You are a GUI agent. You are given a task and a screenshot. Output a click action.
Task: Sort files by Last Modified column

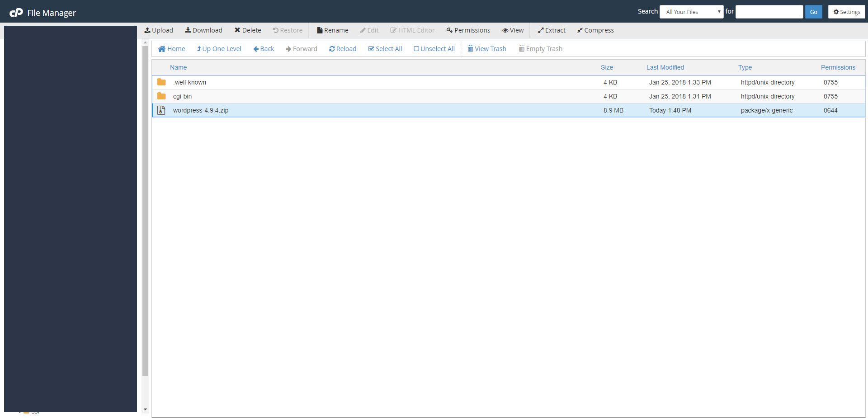pyautogui.click(x=665, y=67)
